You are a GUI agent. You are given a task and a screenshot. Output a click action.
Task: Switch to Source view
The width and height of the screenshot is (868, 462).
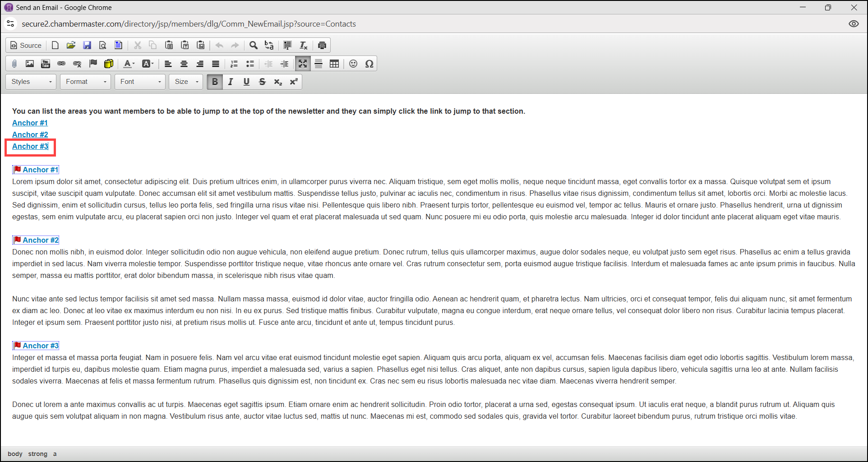pos(26,45)
